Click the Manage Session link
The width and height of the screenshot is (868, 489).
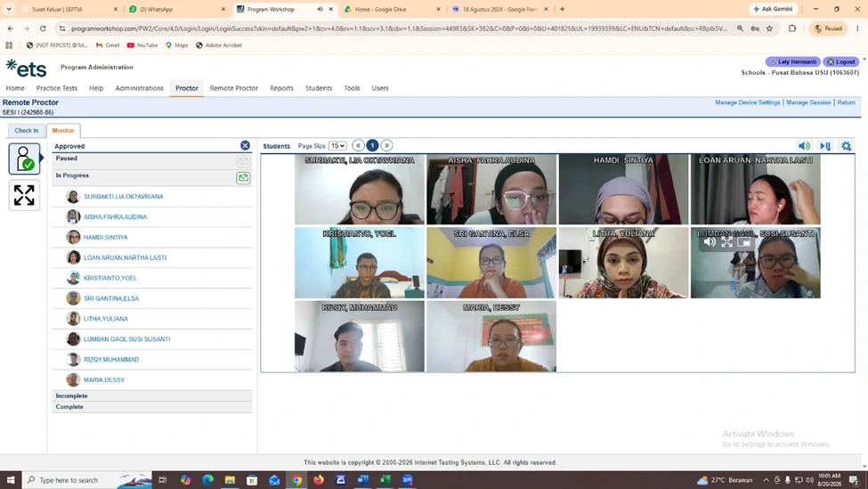pyautogui.click(x=808, y=102)
